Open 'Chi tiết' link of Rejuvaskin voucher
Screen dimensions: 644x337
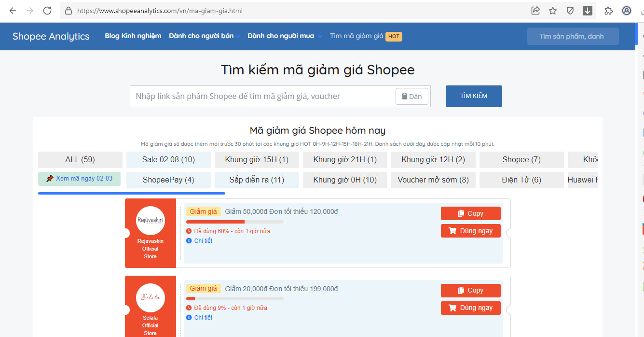203,241
